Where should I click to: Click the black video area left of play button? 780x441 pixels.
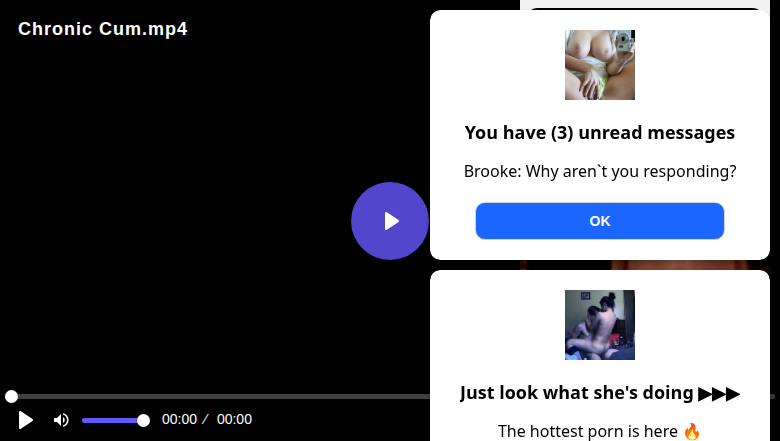(174, 219)
